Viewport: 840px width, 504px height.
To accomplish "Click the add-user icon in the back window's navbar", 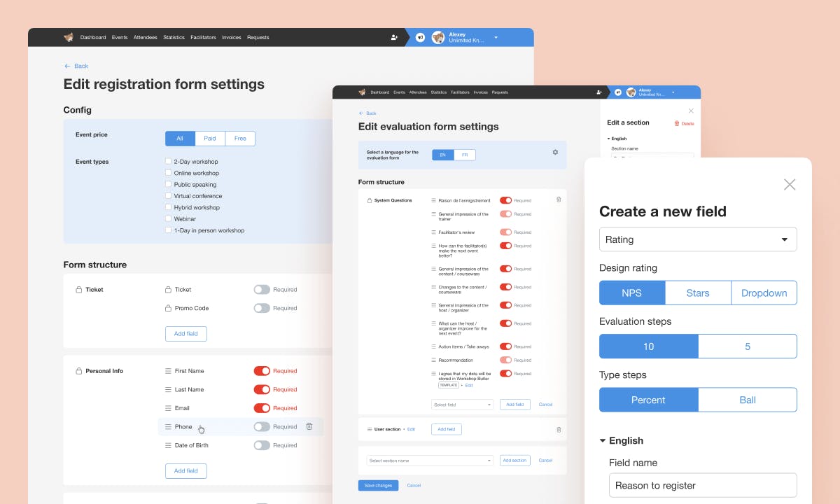I will click(x=395, y=38).
